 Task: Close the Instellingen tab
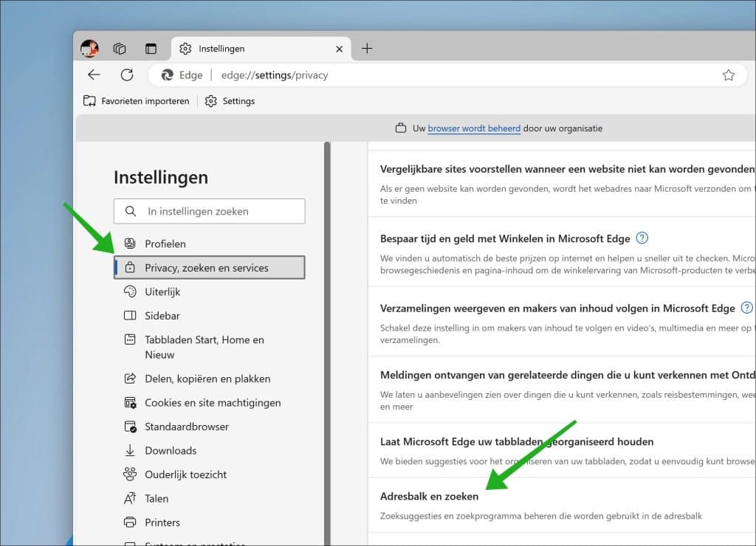(x=340, y=49)
